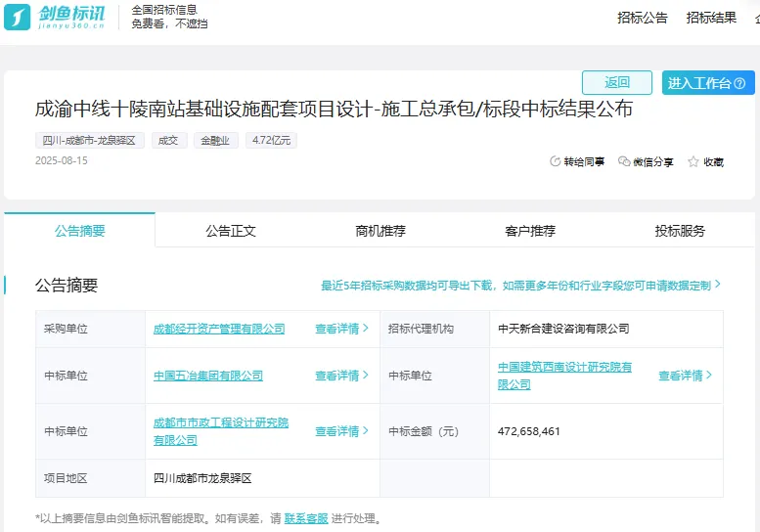Click the 联系客服 link
The height and width of the screenshot is (532, 760).
pyautogui.click(x=305, y=518)
